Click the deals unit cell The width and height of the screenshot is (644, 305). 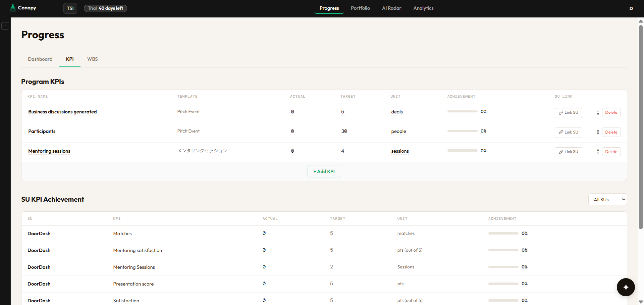(397, 112)
